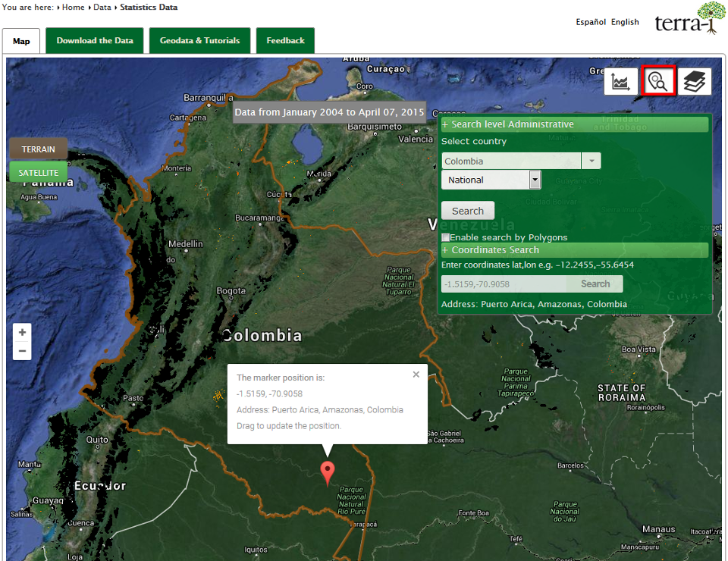The image size is (728, 561).
Task: Collapse the Coordinates Search section
Action: [575, 250]
